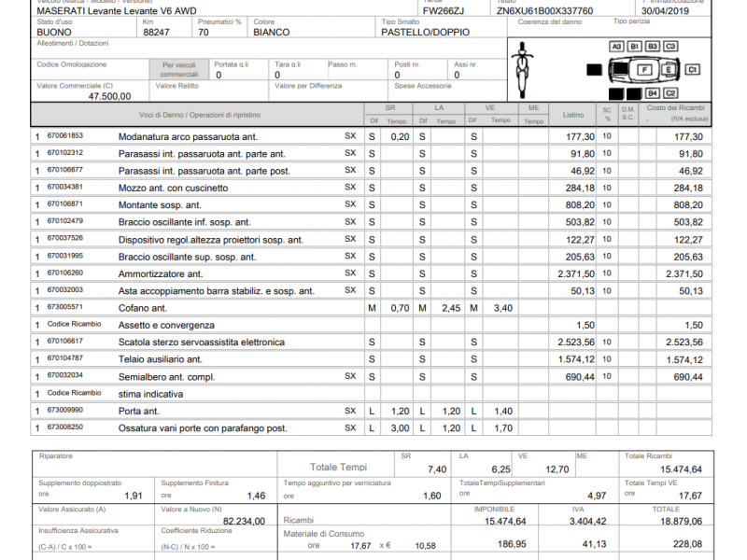Click row 'Semialbero ant. compl.'

[371, 377]
